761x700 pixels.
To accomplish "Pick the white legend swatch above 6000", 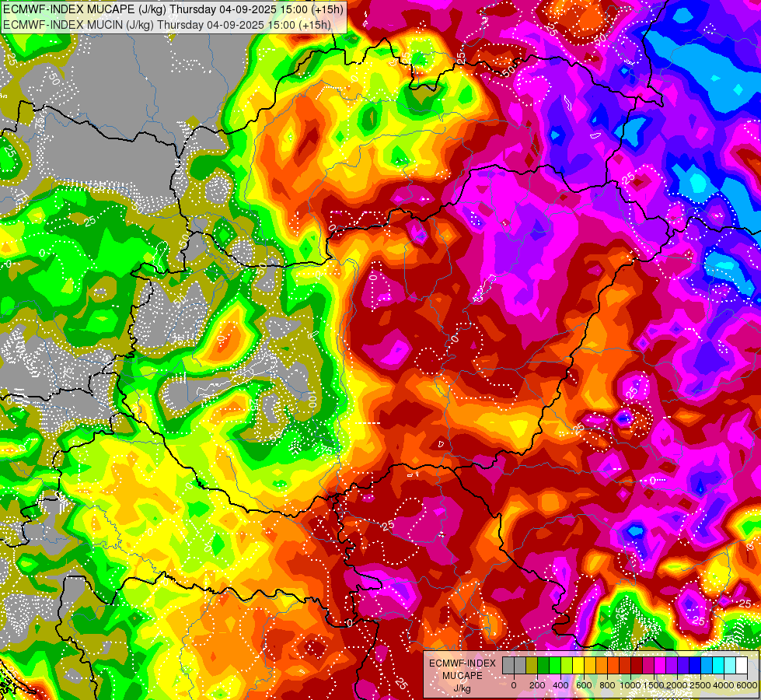I will (742, 665).
